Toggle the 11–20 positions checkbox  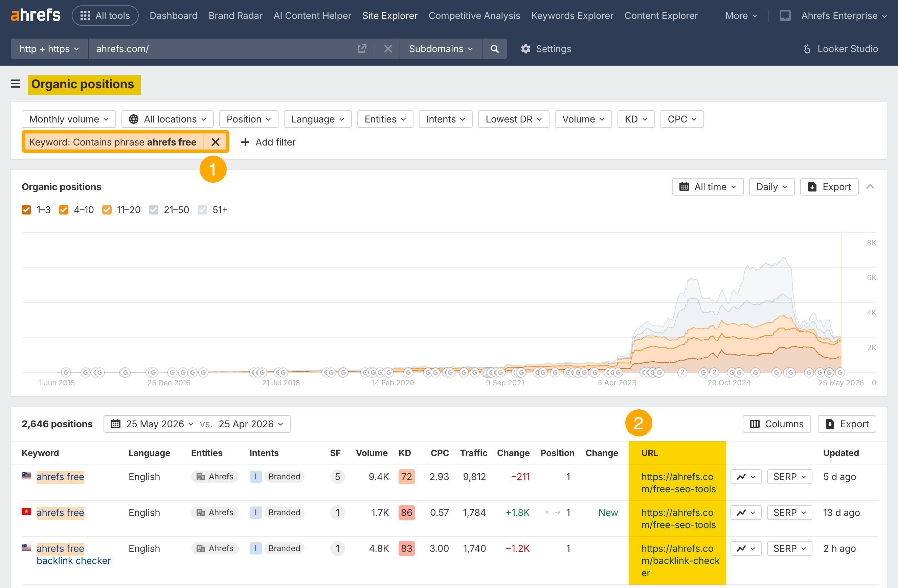coord(107,210)
